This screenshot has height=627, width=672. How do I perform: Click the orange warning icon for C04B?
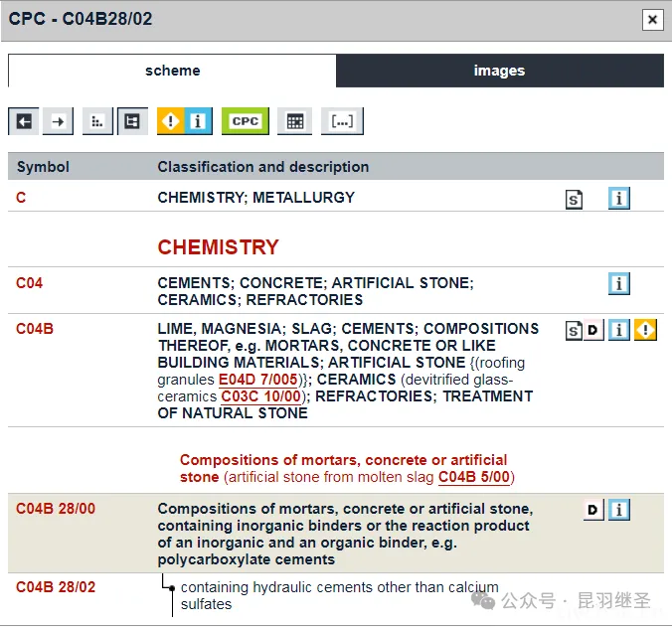tap(645, 330)
